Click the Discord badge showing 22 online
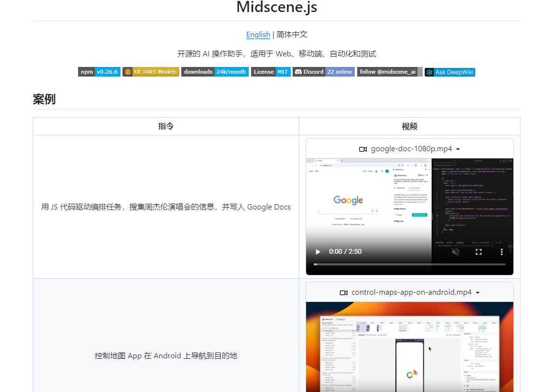 click(x=323, y=72)
